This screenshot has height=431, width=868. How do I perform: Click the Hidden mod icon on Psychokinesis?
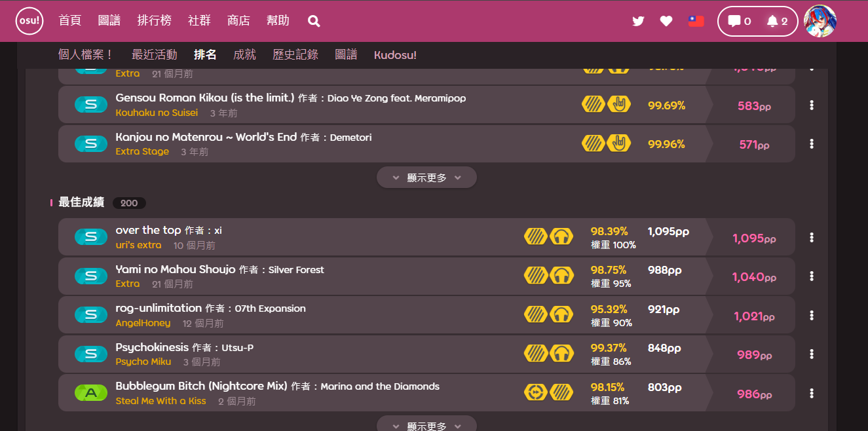tap(536, 354)
